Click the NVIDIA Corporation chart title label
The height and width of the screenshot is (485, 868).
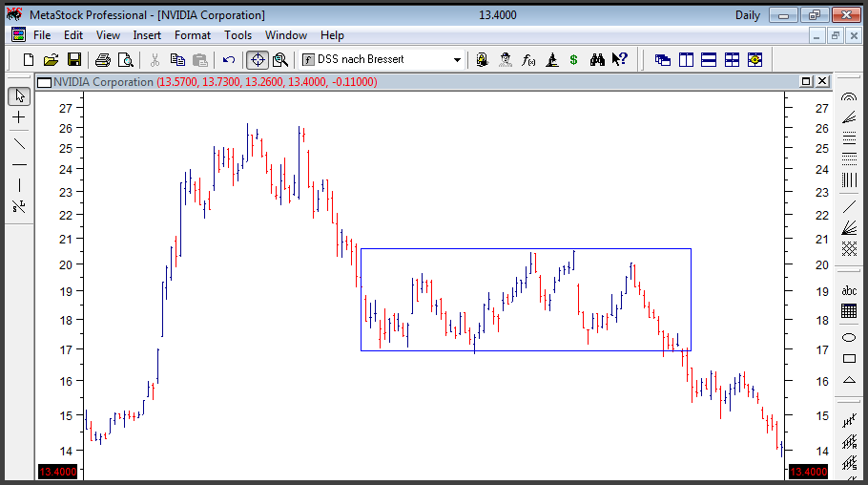pyautogui.click(x=103, y=82)
